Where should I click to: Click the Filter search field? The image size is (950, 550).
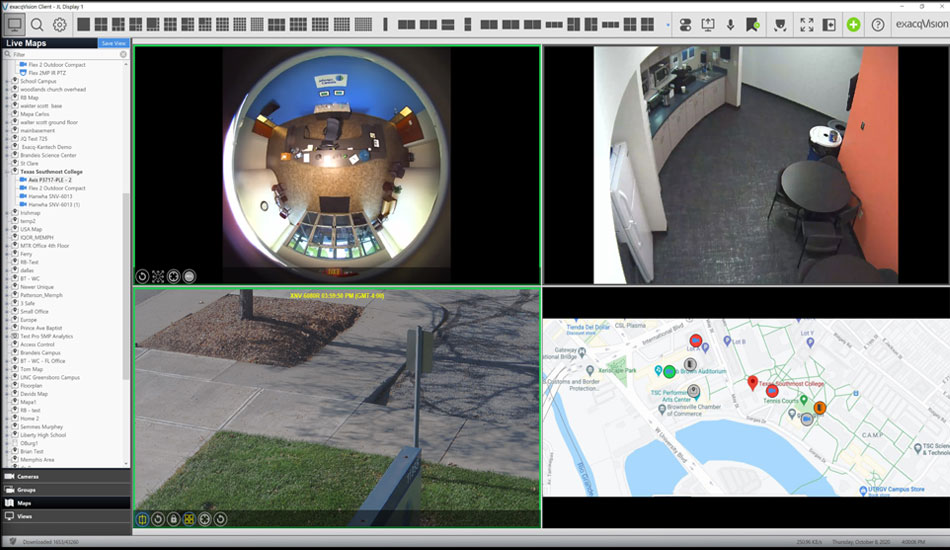65,54
